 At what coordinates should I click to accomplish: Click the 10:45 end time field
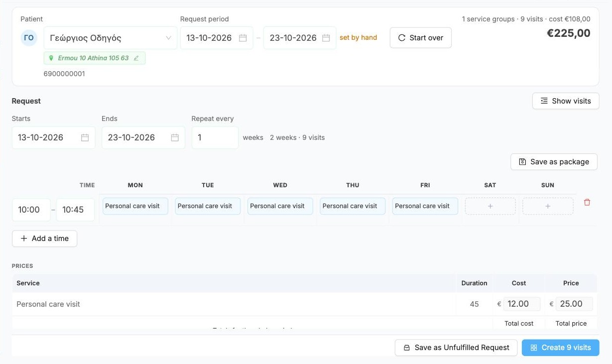pos(75,210)
